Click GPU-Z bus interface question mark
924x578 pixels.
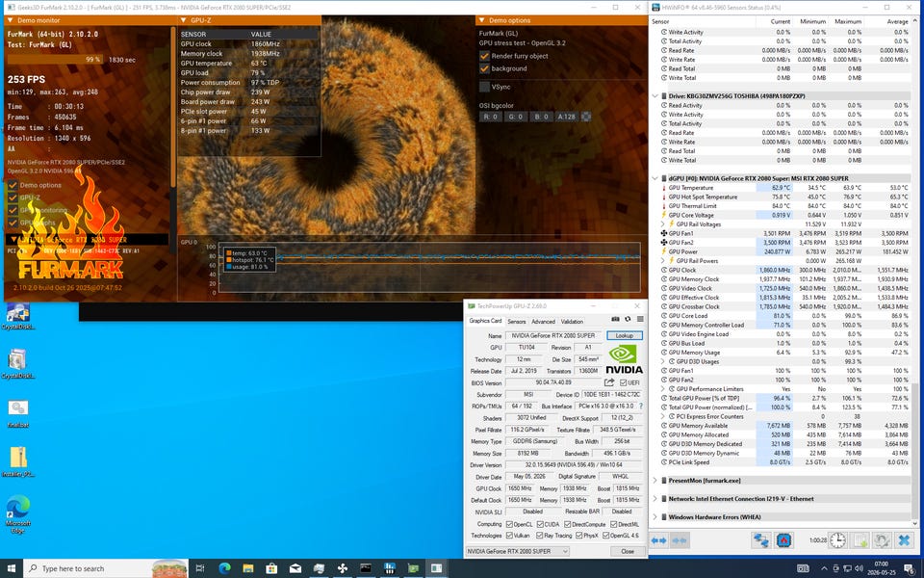coord(641,407)
